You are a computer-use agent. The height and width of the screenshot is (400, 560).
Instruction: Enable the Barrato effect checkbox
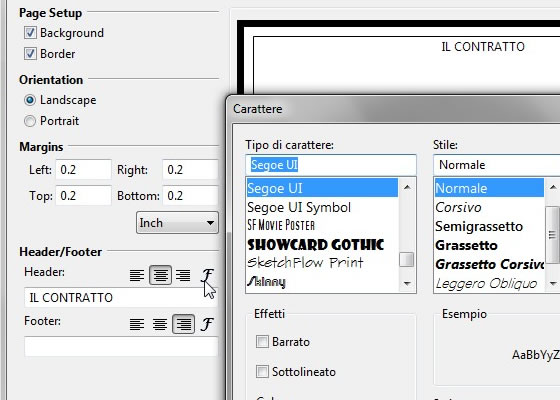[262, 341]
